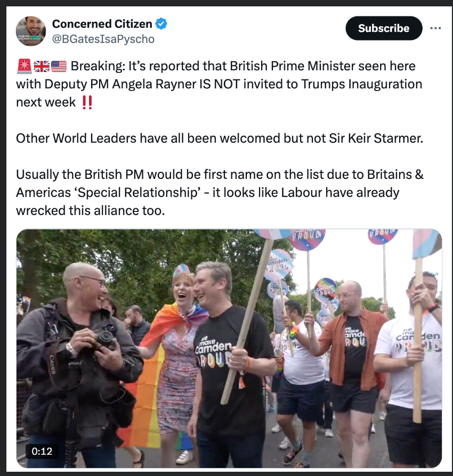Click the 0:12 video duration badge
The width and height of the screenshot is (453, 476).
pos(42,451)
